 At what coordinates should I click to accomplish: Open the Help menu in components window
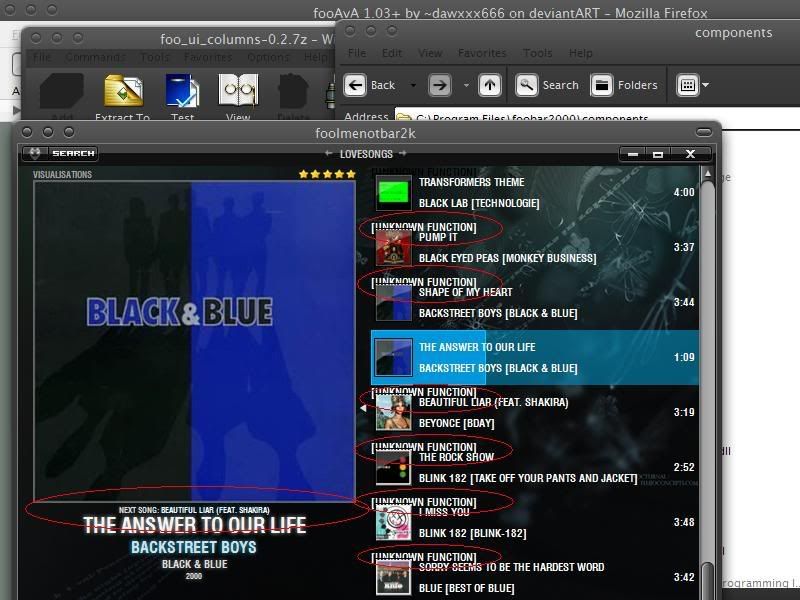[581, 53]
